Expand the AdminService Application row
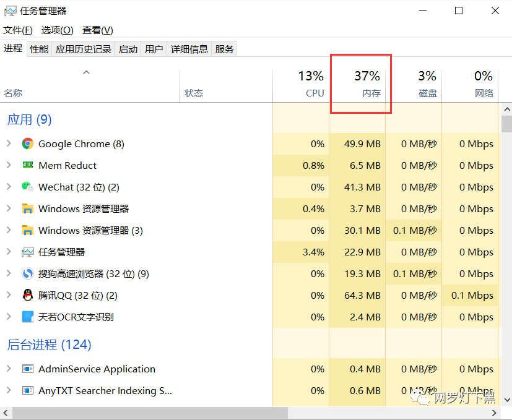This screenshot has height=420, width=512. tap(9, 369)
